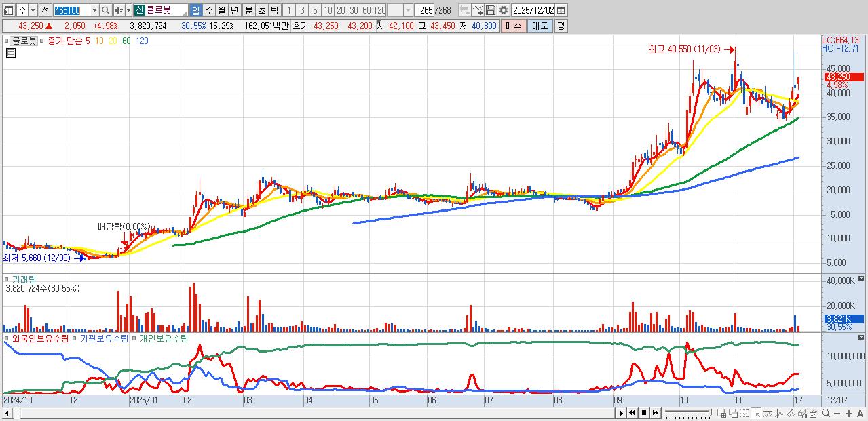Click the pencil drawing icon in bottom toolbar
The image size is (868, 421).
[x=791, y=414]
